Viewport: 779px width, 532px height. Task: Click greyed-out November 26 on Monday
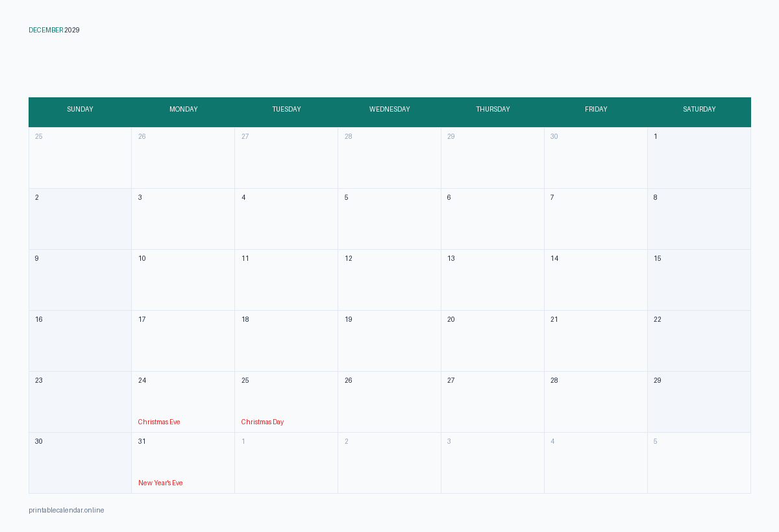(183, 158)
